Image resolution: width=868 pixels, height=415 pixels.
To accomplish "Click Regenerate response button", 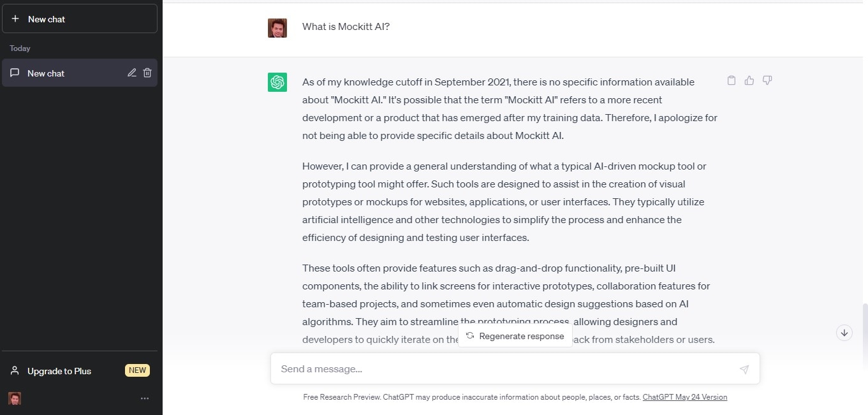I will pos(515,336).
